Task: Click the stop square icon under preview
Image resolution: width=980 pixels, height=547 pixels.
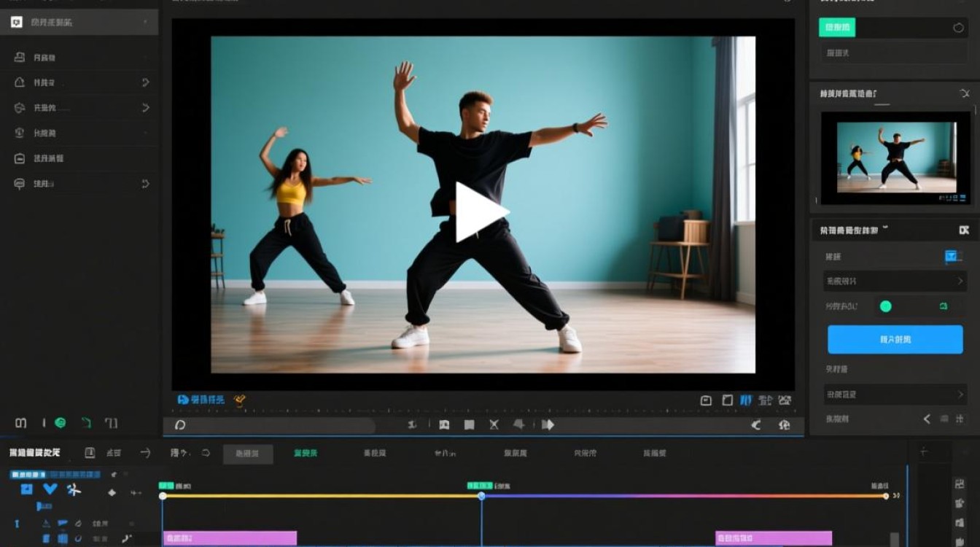Action: pos(469,424)
